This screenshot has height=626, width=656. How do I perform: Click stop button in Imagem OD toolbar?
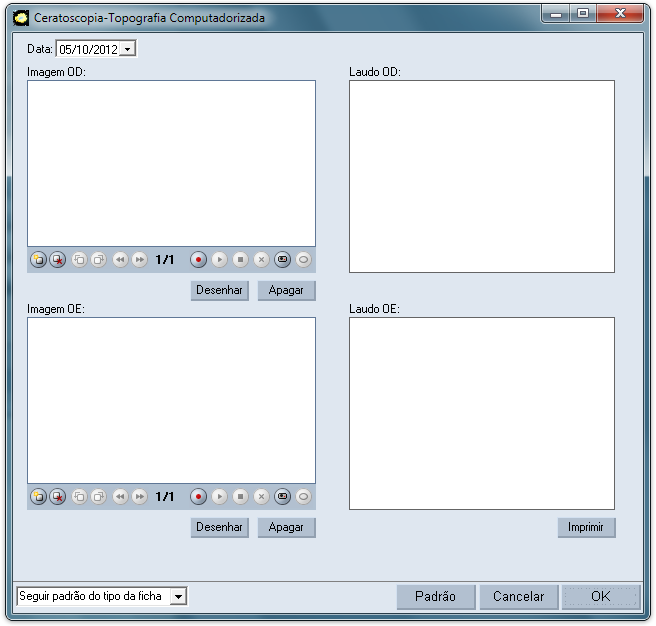tap(241, 260)
